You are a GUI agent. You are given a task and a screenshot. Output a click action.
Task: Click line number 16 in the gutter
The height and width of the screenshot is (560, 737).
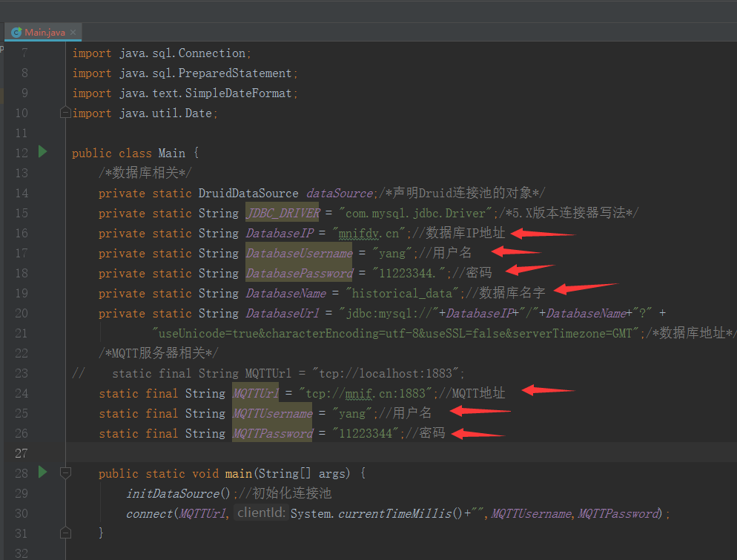tap(22, 233)
